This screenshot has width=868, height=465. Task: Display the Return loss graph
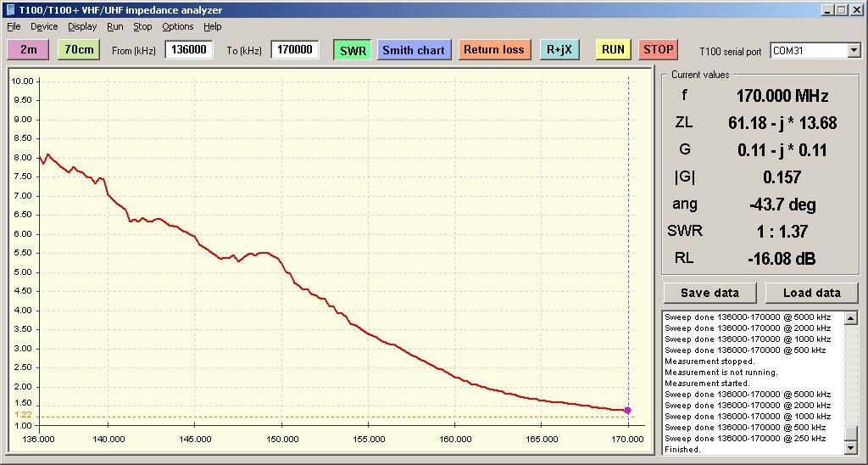494,50
